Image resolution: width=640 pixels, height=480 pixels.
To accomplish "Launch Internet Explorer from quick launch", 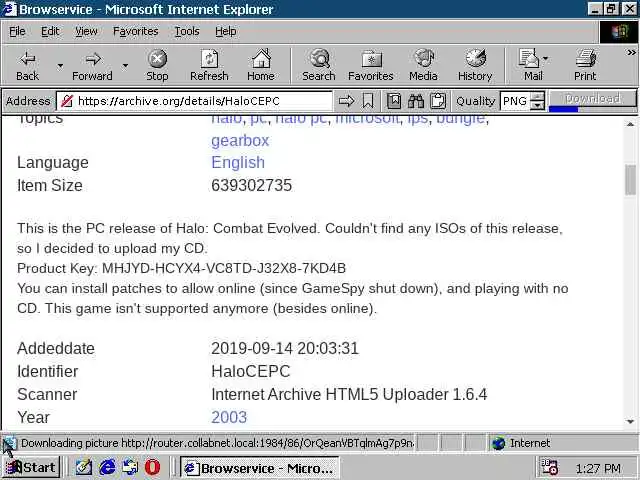I will [x=107, y=467].
